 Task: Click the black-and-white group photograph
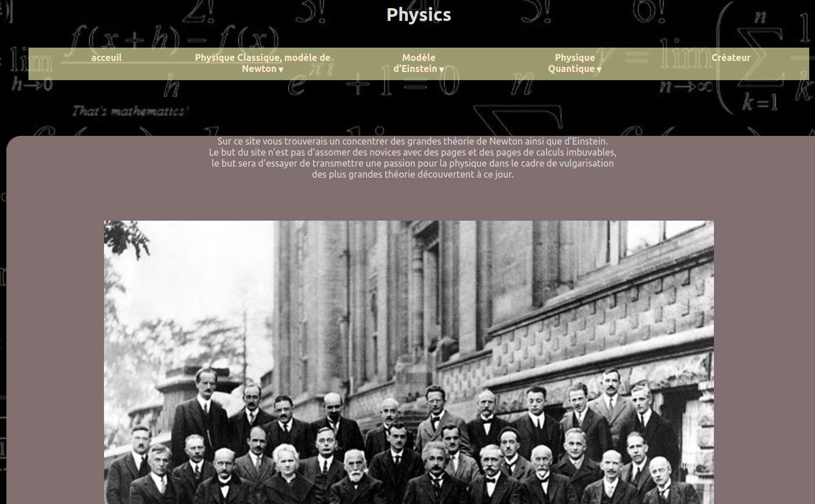click(408, 361)
